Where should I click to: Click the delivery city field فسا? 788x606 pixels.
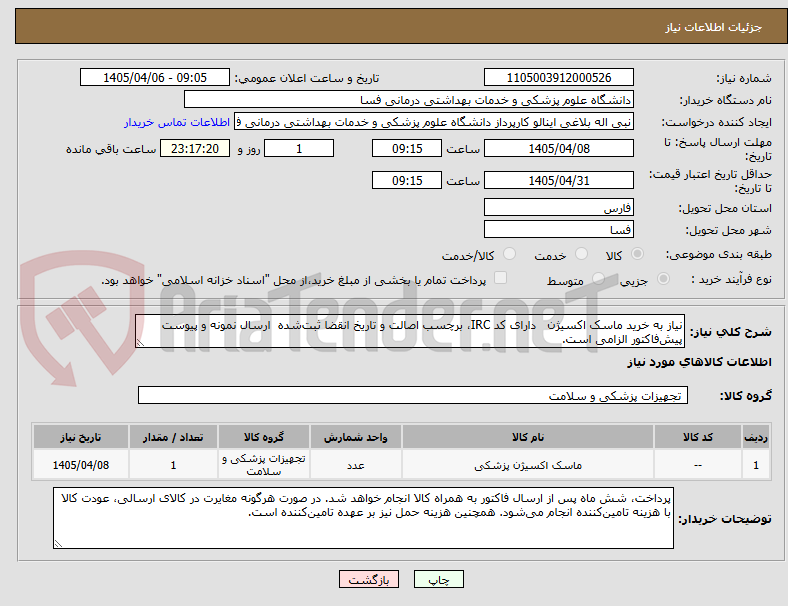point(559,230)
